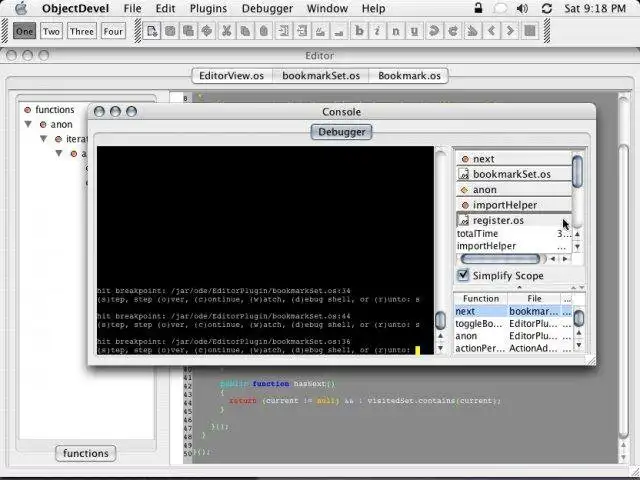This screenshot has width=640, height=480.
Task: Click the Function table scroll down arrow
Action: (x=578, y=345)
